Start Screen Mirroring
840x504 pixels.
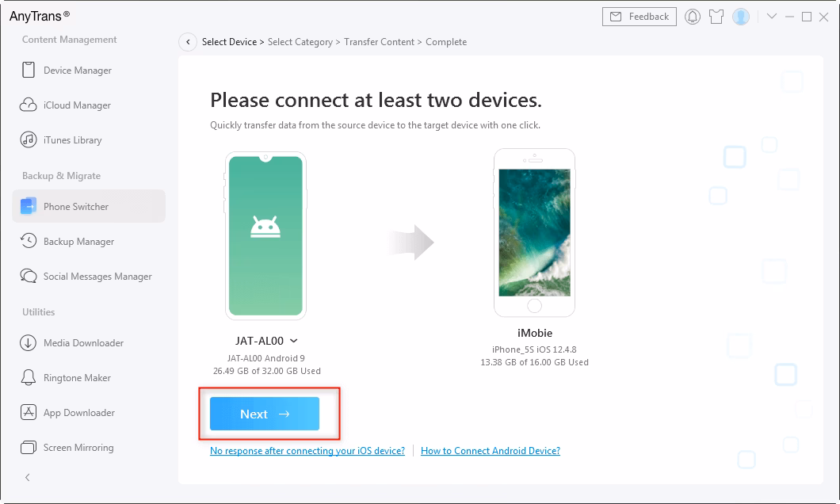[78, 447]
